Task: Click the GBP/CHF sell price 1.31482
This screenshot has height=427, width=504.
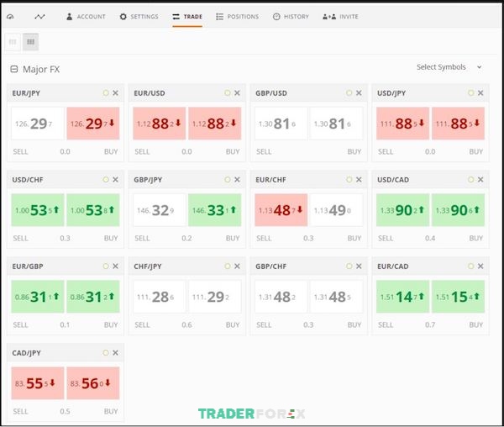Action: (281, 297)
